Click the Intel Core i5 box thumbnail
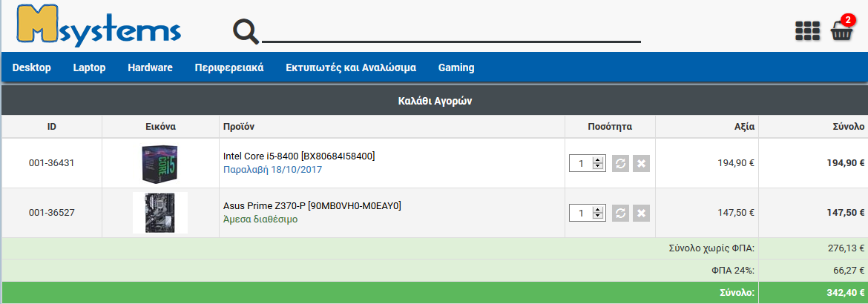 tap(160, 163)
